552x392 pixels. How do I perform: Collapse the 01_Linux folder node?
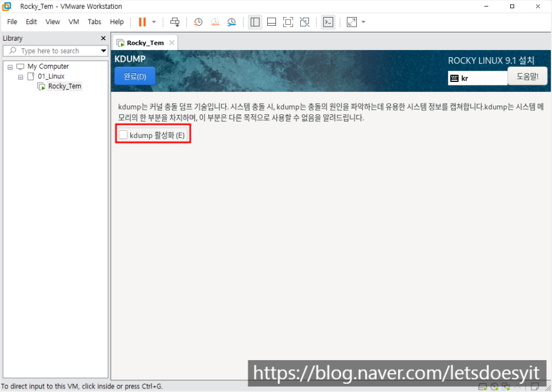pyautogui.click(x=21, y=77)
